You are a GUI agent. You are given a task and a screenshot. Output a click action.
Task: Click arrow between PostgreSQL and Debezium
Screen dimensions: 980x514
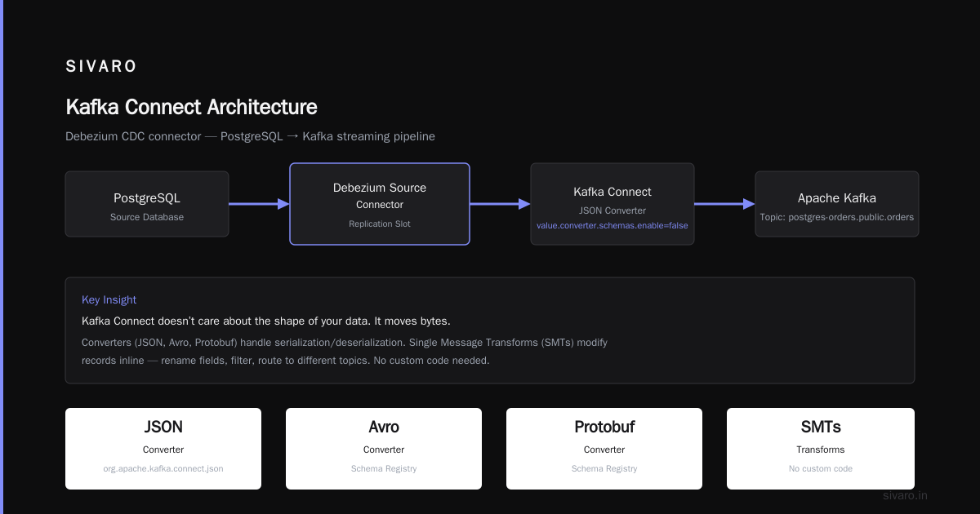pyautogui.click(x=259, y=204)
